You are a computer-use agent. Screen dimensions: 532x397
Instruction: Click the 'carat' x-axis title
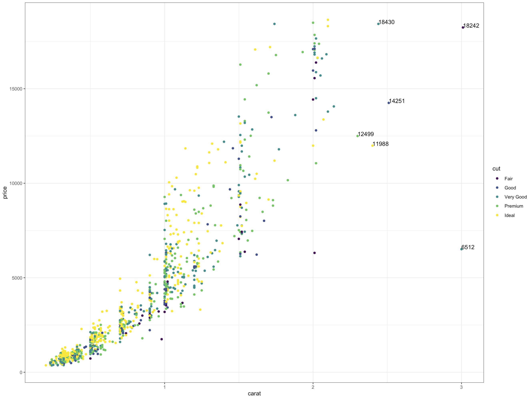pyautogui.click(x=254, y=393)
